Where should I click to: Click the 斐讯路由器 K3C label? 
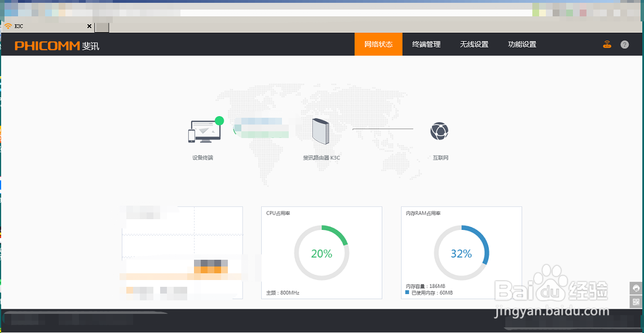click(x=321, y=158)
